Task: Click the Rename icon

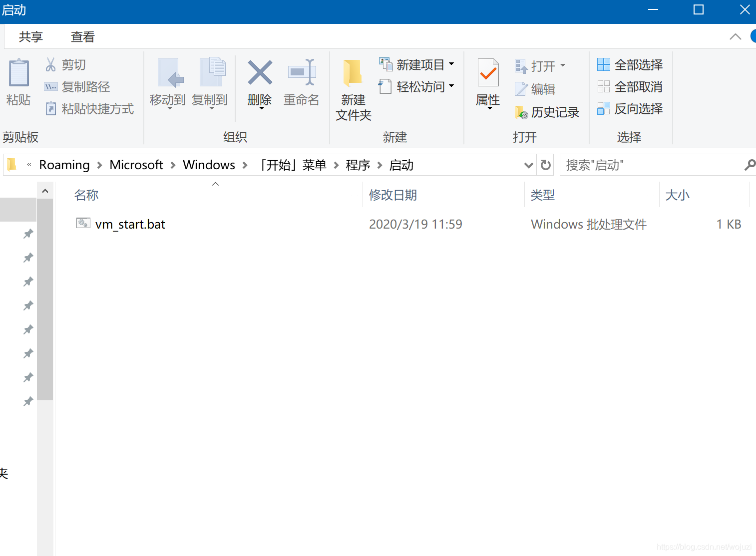Action: tap(302, 72)
